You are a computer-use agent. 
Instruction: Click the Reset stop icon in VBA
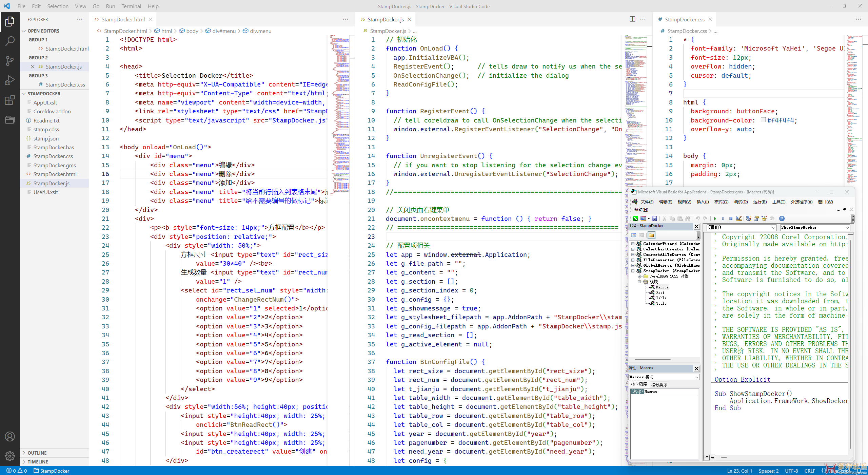tap(731, 218)
